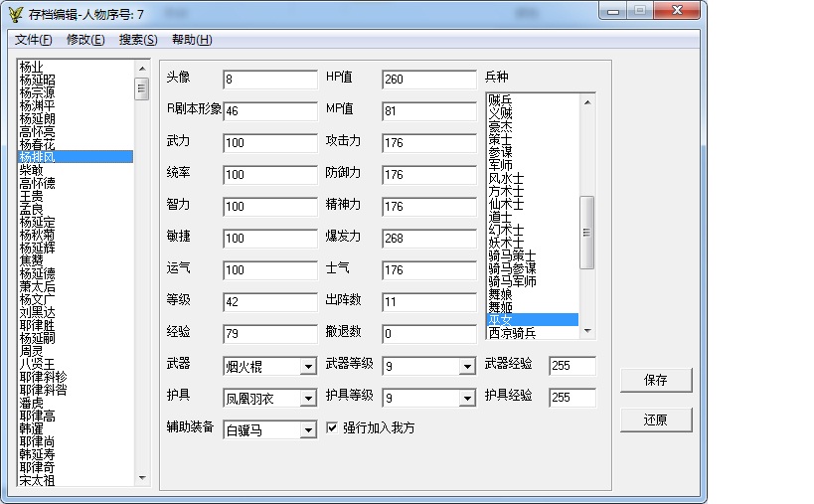814x504 pixels.
Task: Open the 修改(E) menu
Action: click(85, 40)
